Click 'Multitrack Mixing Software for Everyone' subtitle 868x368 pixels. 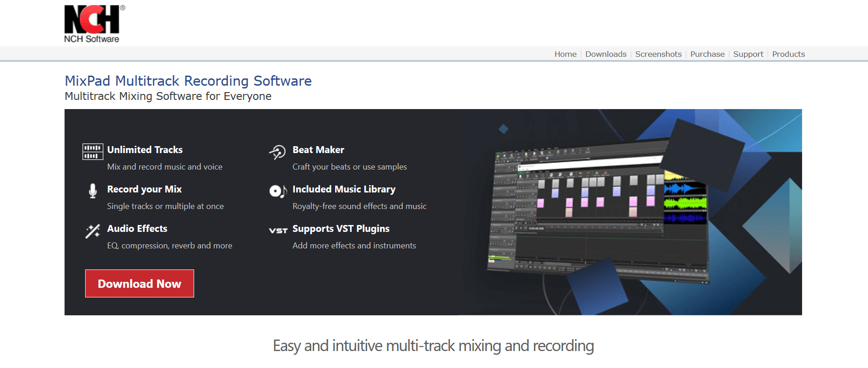(x=168, y=96)
